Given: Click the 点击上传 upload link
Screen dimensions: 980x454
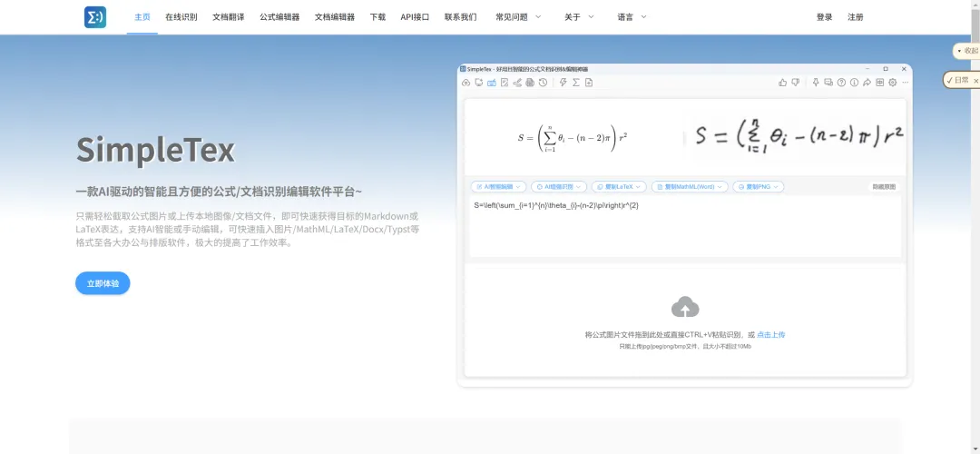Looking at the screenshot, I should click(770, 334).
